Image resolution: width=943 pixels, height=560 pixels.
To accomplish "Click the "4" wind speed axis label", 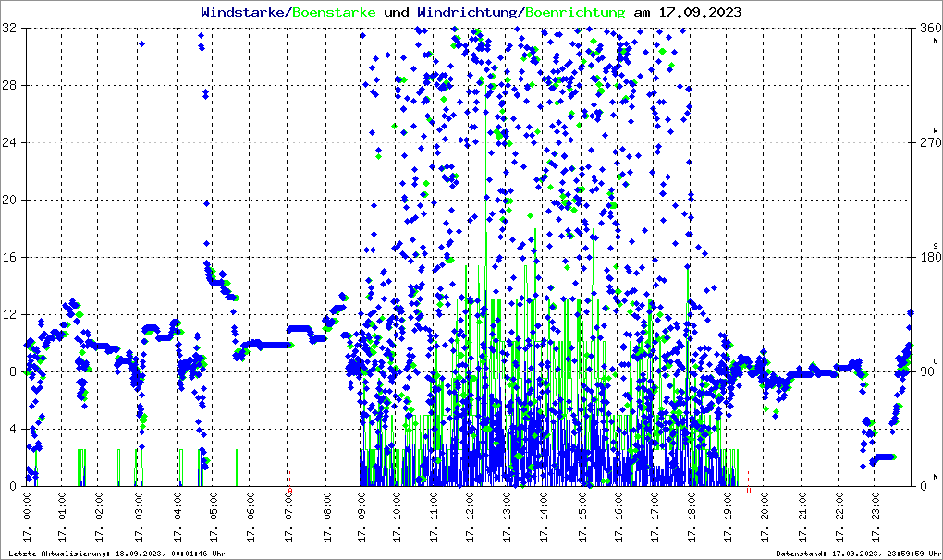I will 13,429.
